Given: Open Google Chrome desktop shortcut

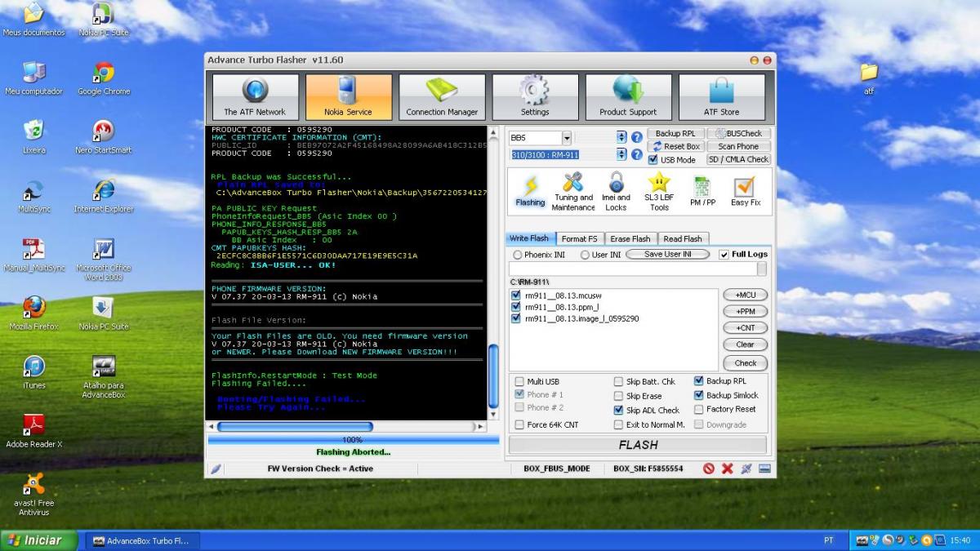Looking at the screenshot, I should click(104, 78).
